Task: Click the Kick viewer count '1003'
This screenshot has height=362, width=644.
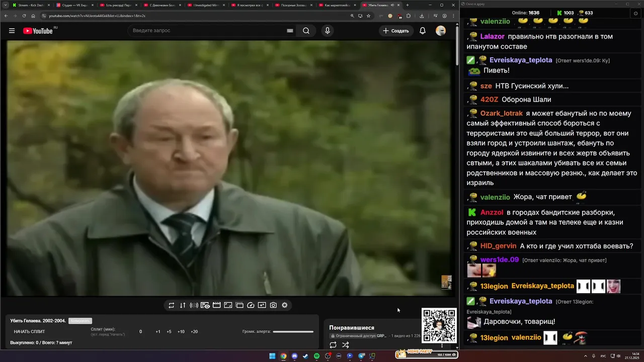Action: pyautogui.click(x=569, y=13)
